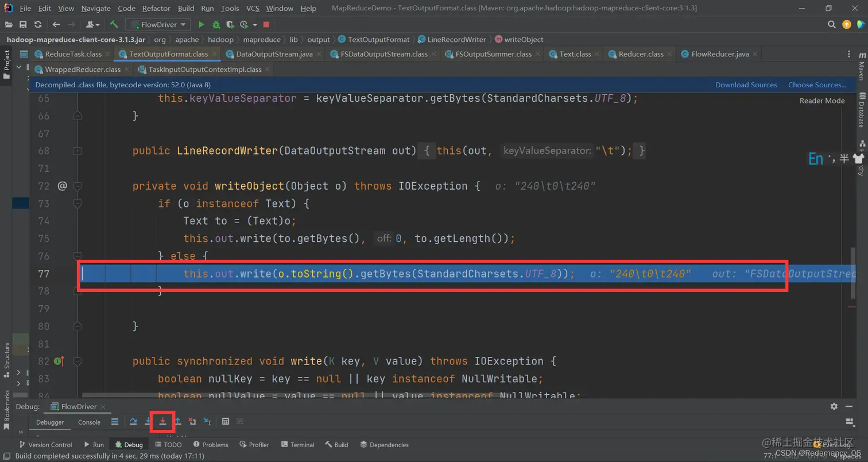Open Terminal tool window
Image resolution: width=868 pixels, height=462 pixels.
297,445
